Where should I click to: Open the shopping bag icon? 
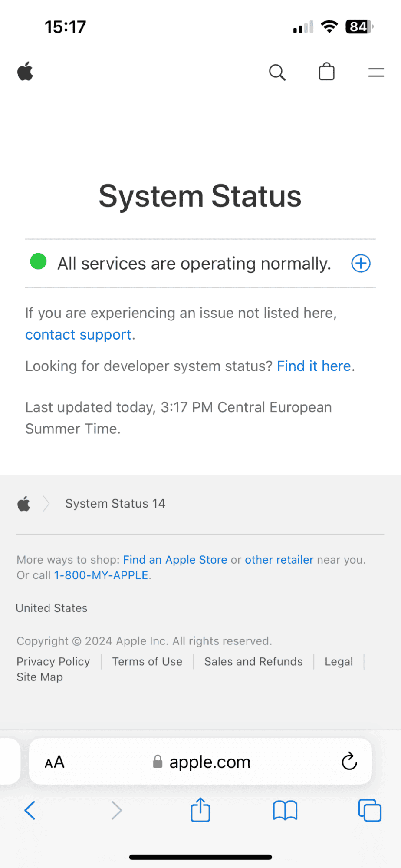click(326, 72)
